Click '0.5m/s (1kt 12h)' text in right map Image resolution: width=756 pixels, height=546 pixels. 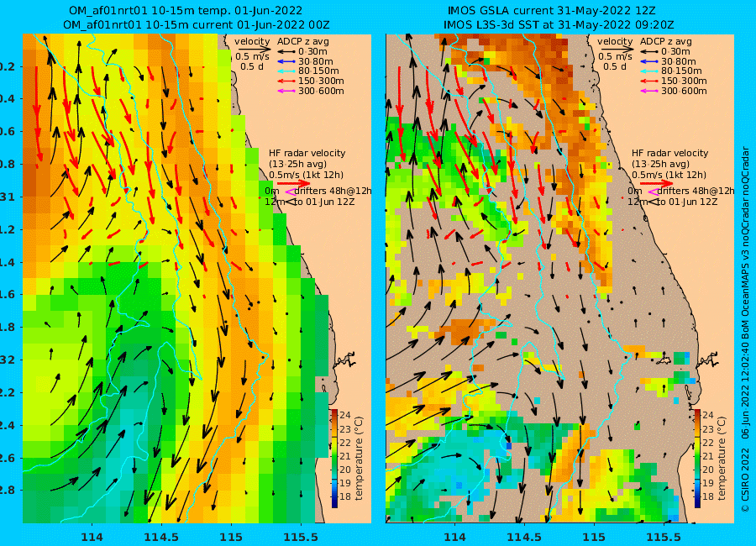tap(669, 175)
